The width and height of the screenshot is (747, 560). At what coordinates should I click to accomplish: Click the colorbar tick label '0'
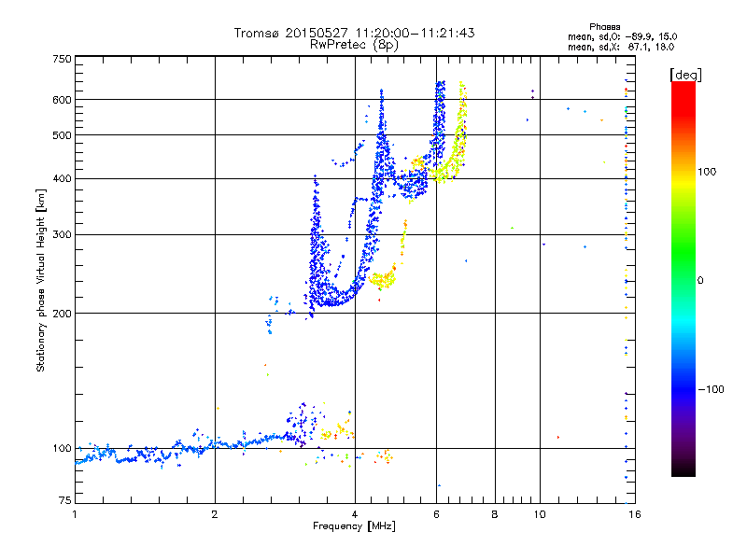pos(700,281)
